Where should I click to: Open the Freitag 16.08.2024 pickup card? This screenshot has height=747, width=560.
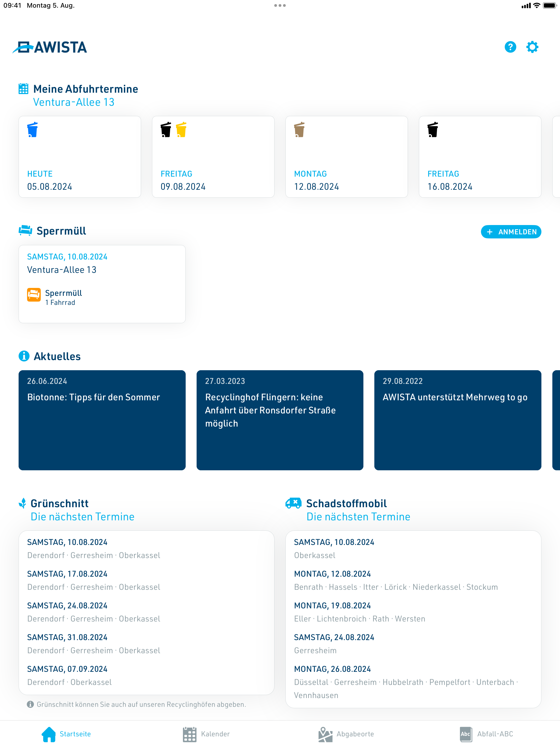click(480, 157)
